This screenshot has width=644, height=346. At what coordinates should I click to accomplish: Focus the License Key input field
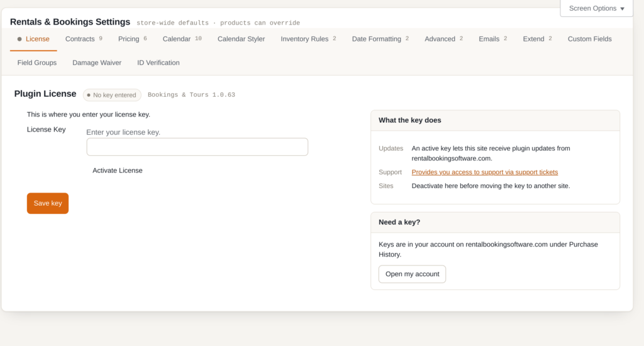pyautogui.click(x=197, y=147)
